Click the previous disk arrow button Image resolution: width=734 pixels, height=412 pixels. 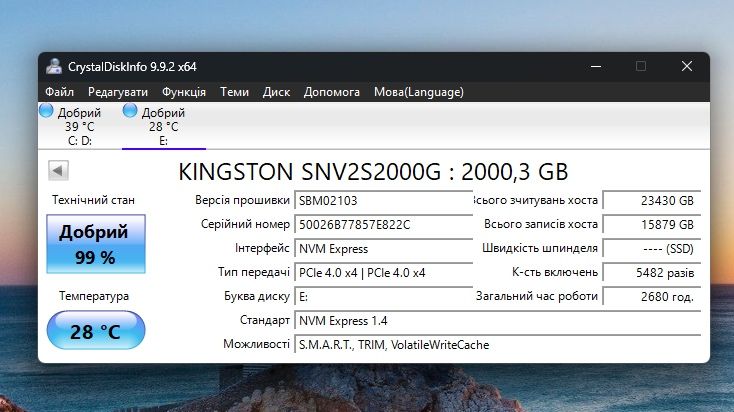coord(59,170)
